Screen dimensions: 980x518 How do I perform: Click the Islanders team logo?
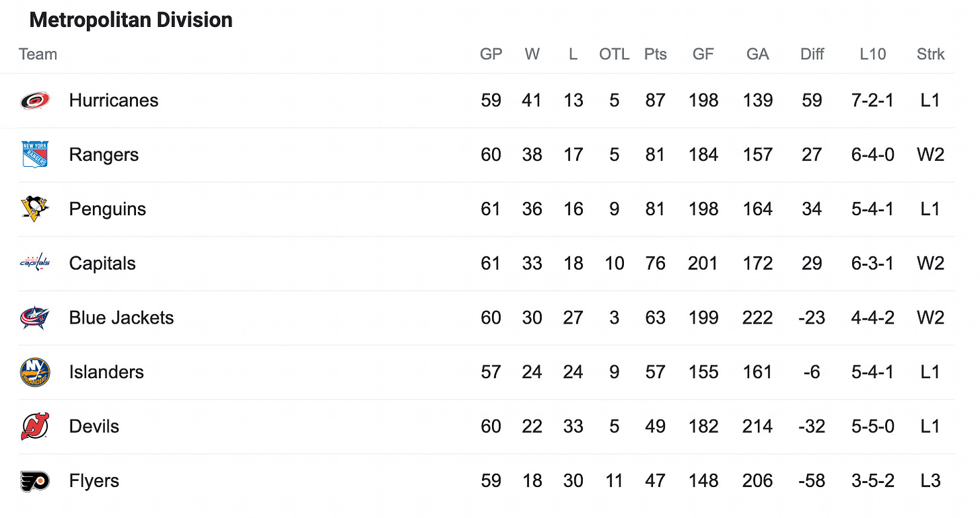click(x=34, y=372)
